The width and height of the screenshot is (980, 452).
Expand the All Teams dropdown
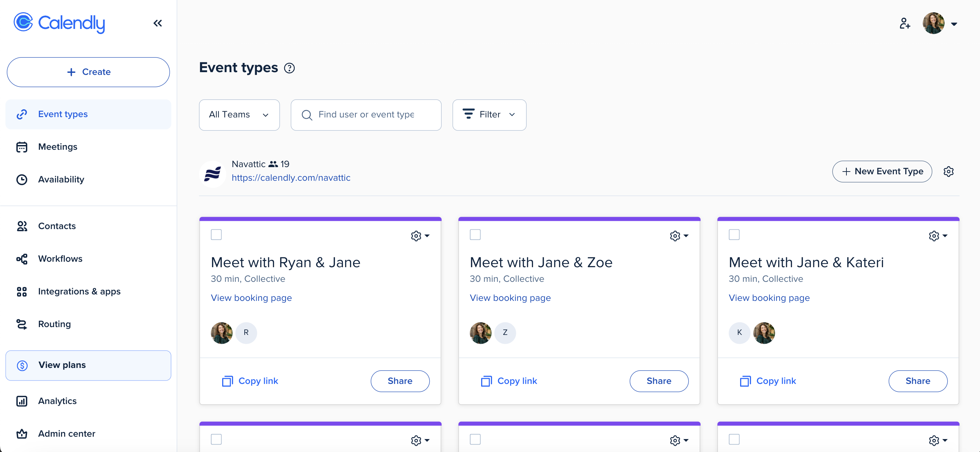tap(239, 115)
